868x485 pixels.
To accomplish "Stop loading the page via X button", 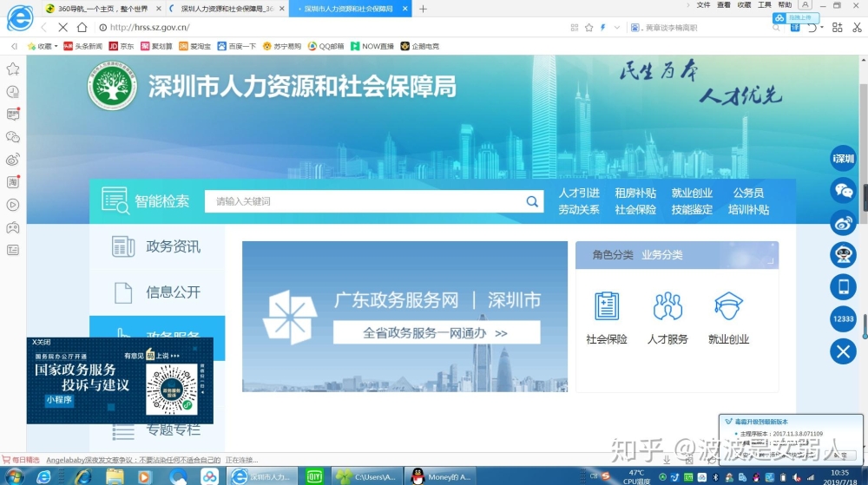I will [62, 27].
